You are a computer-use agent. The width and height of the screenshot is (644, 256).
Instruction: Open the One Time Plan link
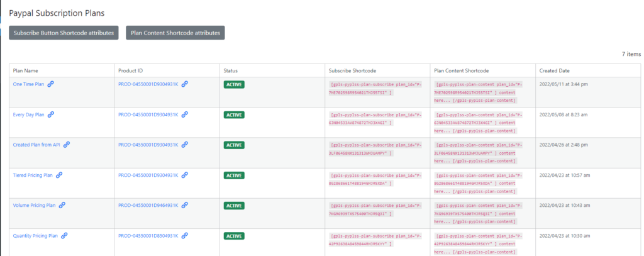coord(28,84)
